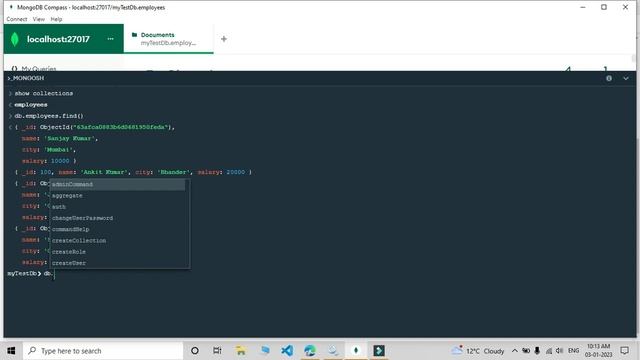This screenshot has width=640, height=360.
Task: Click the taskbar search box
Action: [103, 351]
